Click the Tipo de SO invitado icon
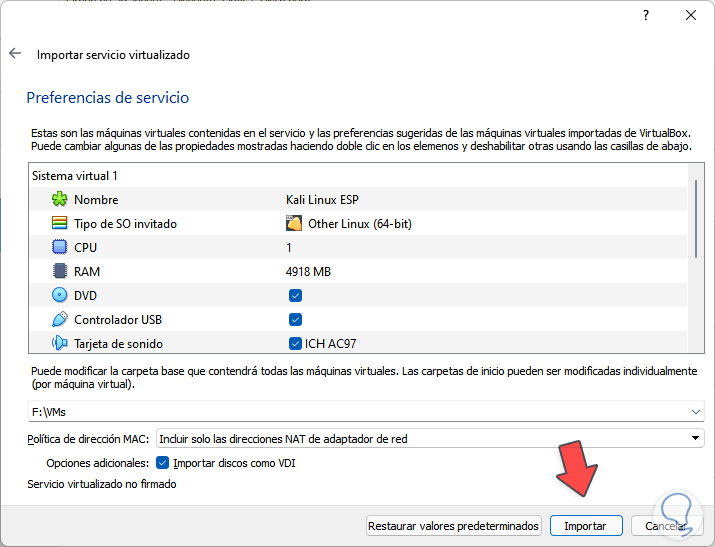Image resolution: width=715 pixels, height=547 pixels. 59,223
